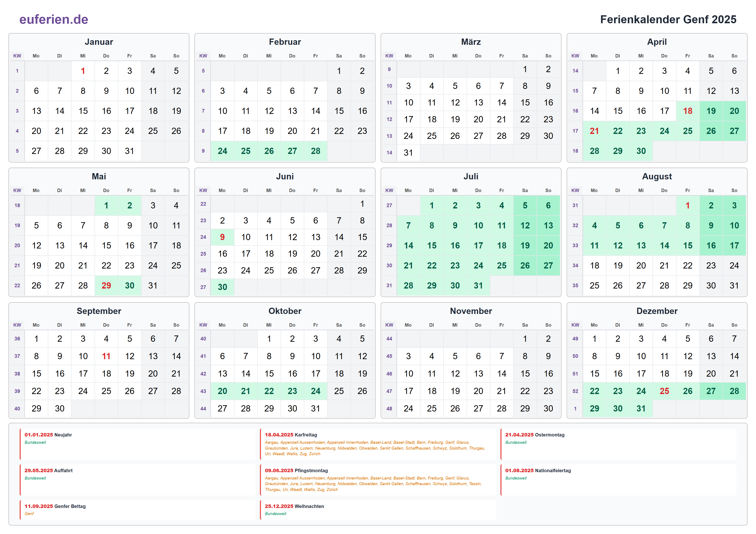Screen dimensions: 756x534
Task: Click the Ferienkalender Genf 2025 title
Action: click(x=668, y=19)
